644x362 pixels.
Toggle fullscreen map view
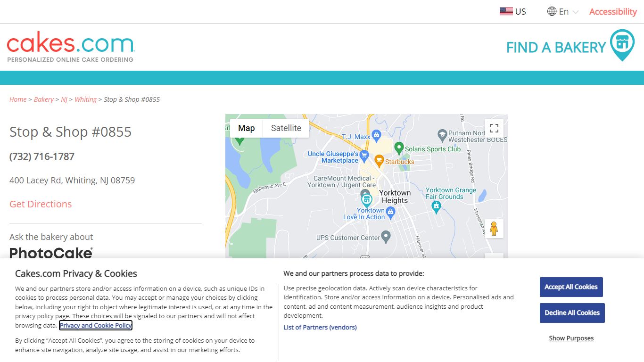494,128
